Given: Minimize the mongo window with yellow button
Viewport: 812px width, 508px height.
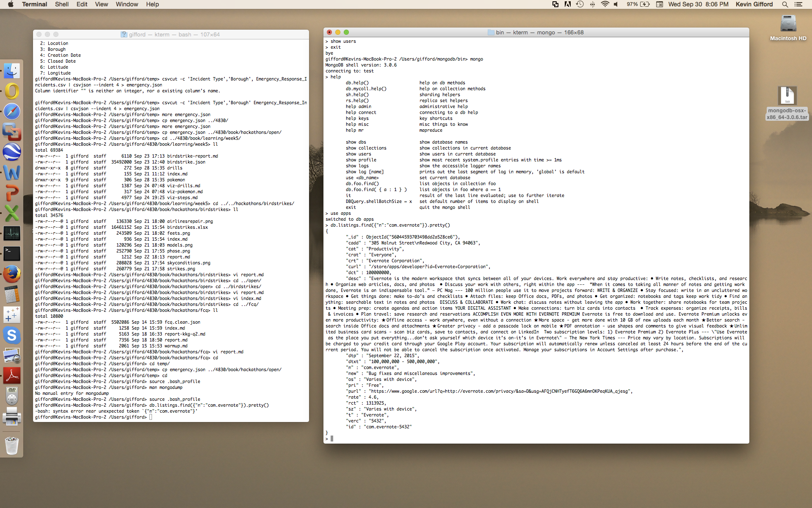Looking at the screenshot, I should tap(338, 32).
